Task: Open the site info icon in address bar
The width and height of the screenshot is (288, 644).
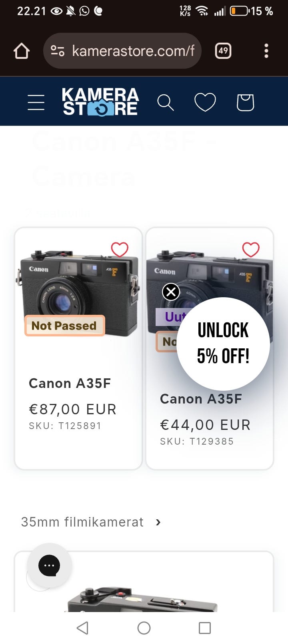Action: 58,51
